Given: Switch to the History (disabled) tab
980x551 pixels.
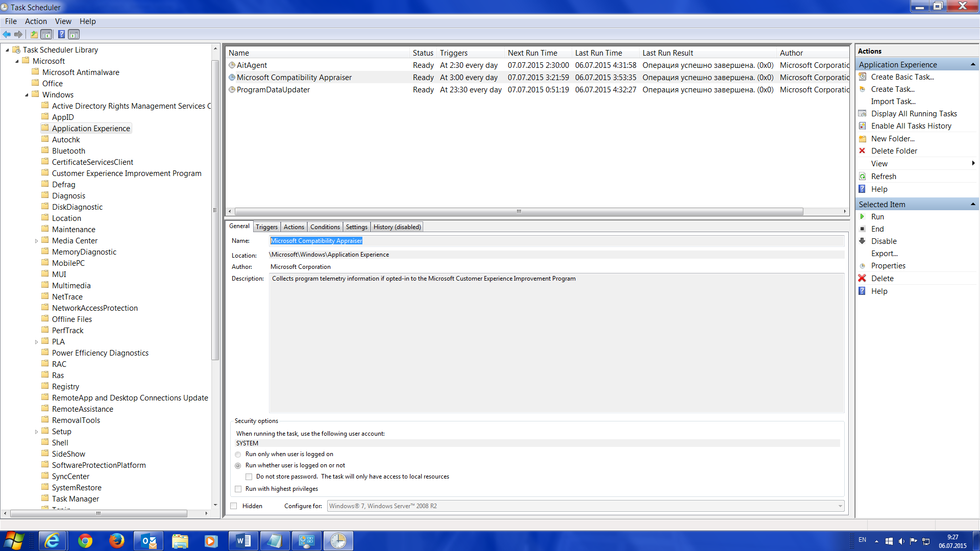Looking at the screenshot, I should click(397, 227).
